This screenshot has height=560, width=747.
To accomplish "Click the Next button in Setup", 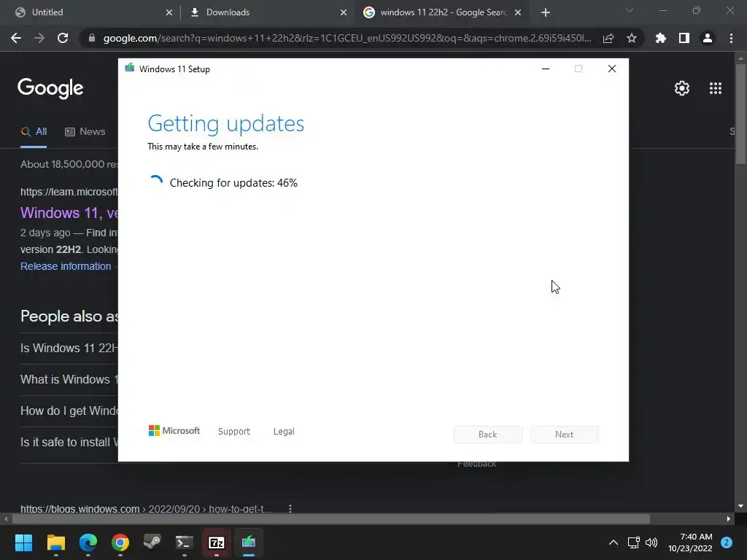I will [x=565, y=435].
